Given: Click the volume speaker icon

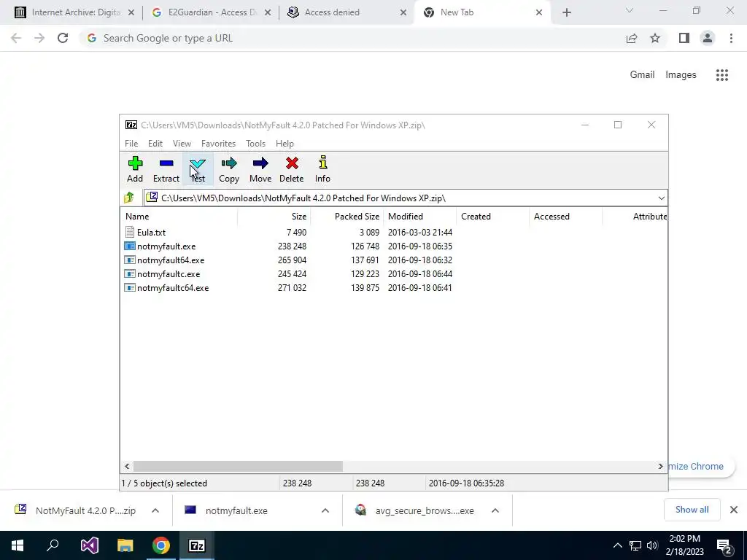Looking at the screenshot, I should pyautogui.click(x=652, y=545).
